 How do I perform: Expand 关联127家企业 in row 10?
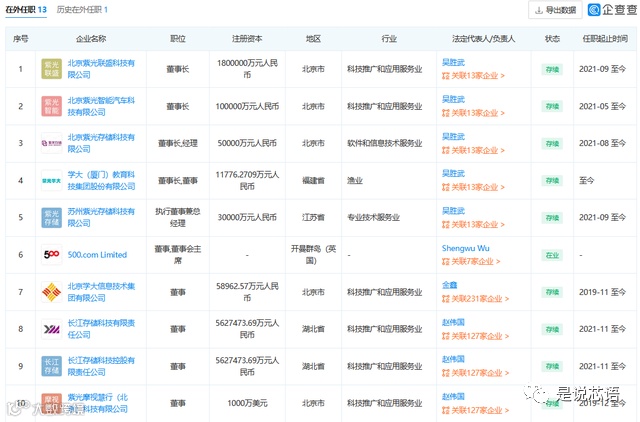(476, 410)
